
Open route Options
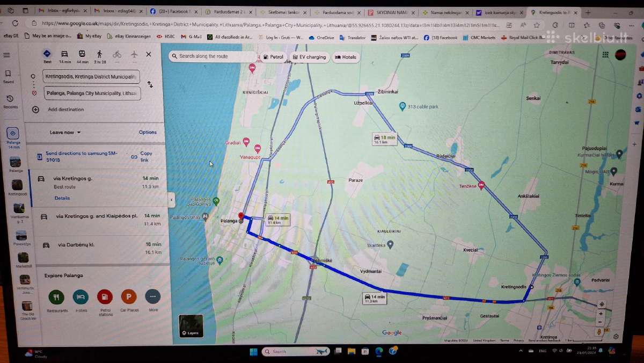[148, 132]
